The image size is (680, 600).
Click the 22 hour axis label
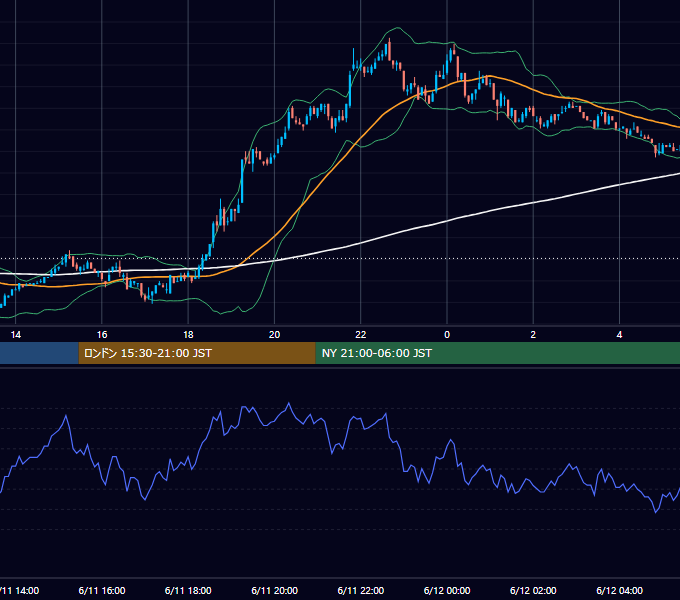361,335
